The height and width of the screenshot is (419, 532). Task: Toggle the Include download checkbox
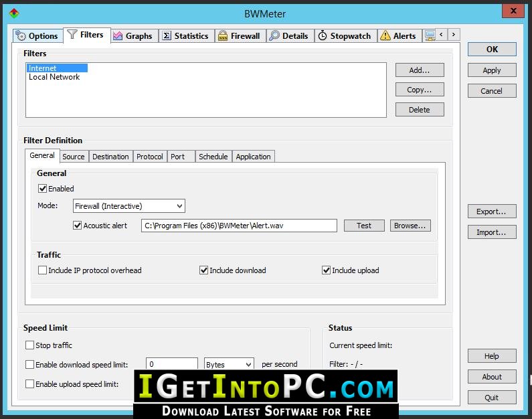[x=203, y=270]
